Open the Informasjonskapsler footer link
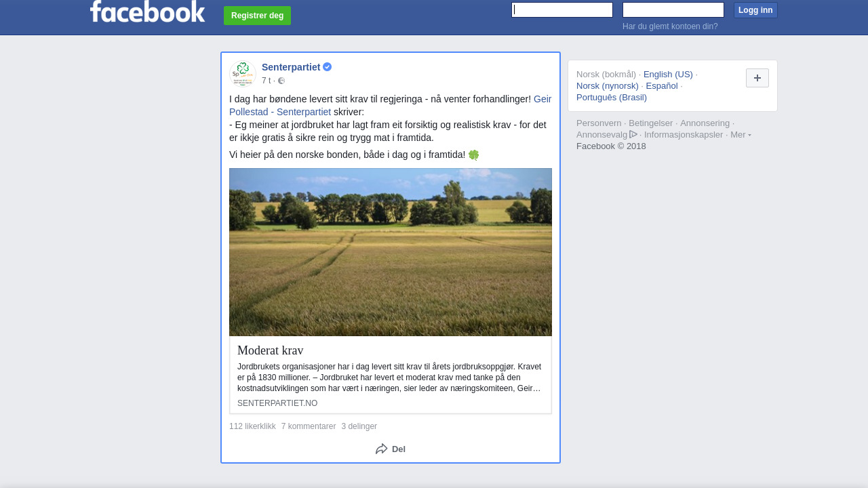This screenshot has height=488, width=868. 684,134
